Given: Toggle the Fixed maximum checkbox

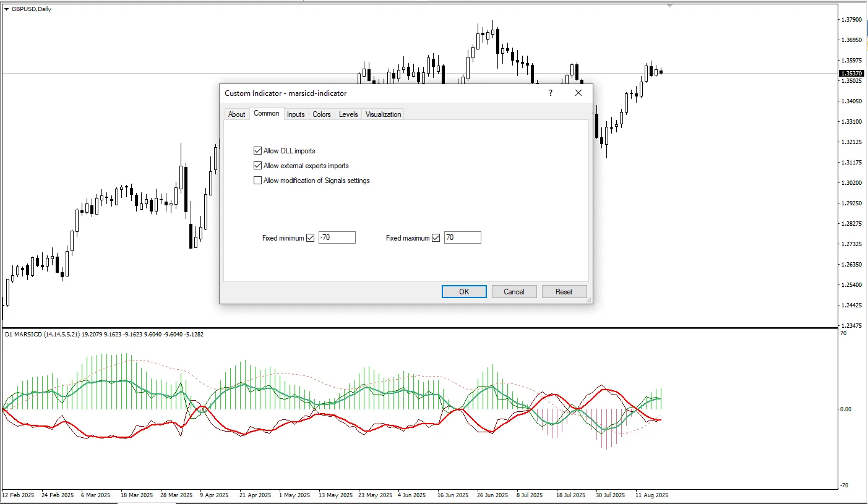Looking at the screenshot, I should 436,238.
